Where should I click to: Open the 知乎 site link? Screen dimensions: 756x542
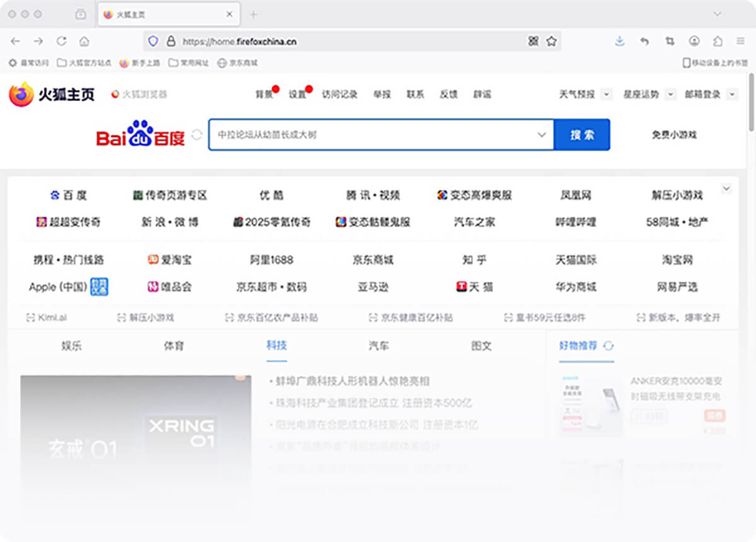(474, 260)
